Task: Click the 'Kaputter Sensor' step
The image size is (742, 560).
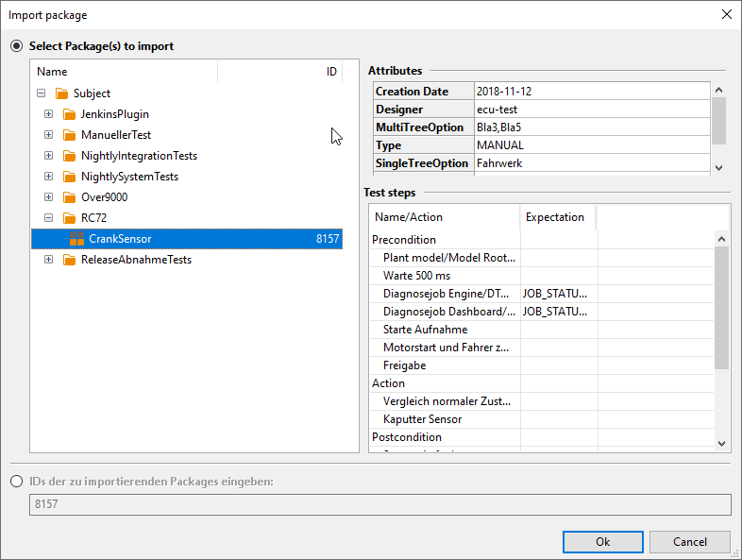Action: coord(422,419)
